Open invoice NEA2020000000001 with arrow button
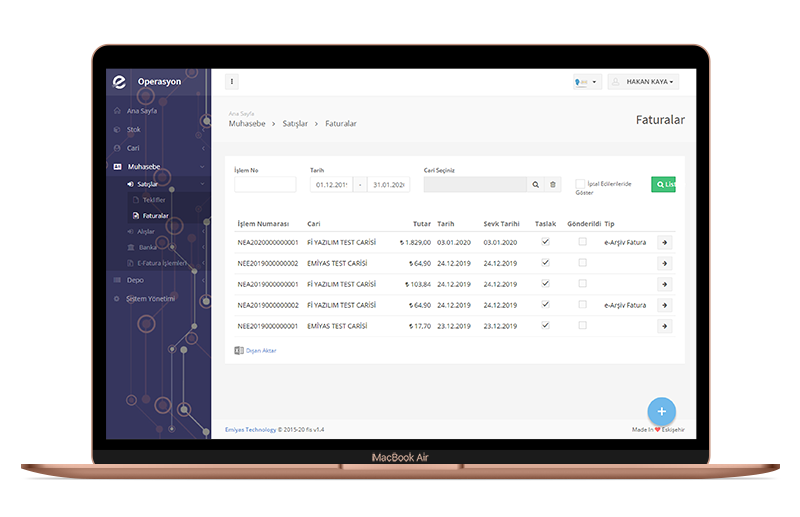Screen dimensions: 800x517 click(664, 242)
